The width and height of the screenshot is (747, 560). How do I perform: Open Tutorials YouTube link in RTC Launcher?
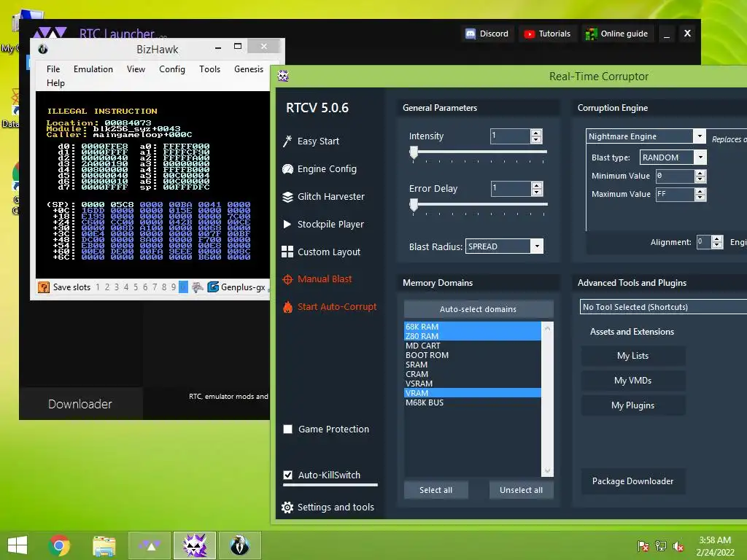548,34
